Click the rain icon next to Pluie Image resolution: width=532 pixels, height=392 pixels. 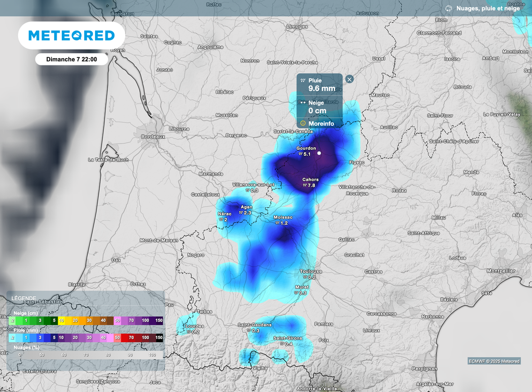coord(303,80)
